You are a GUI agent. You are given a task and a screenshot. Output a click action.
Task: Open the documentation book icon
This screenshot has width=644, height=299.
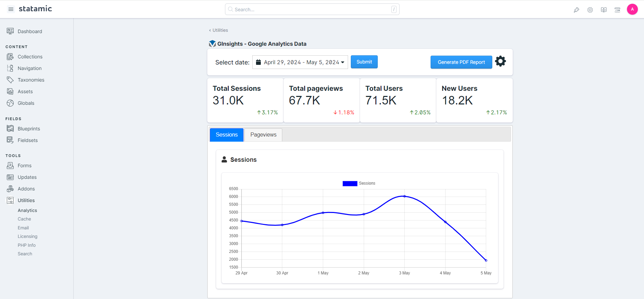(604, 10)
